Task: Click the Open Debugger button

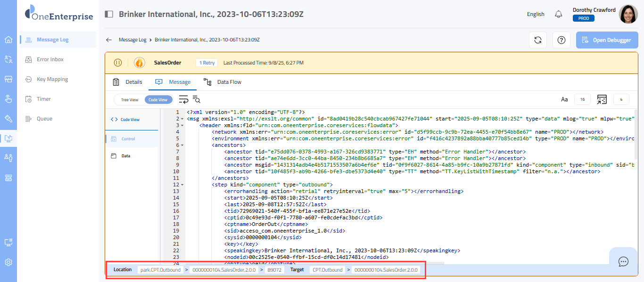Action: tap(606, 40)
